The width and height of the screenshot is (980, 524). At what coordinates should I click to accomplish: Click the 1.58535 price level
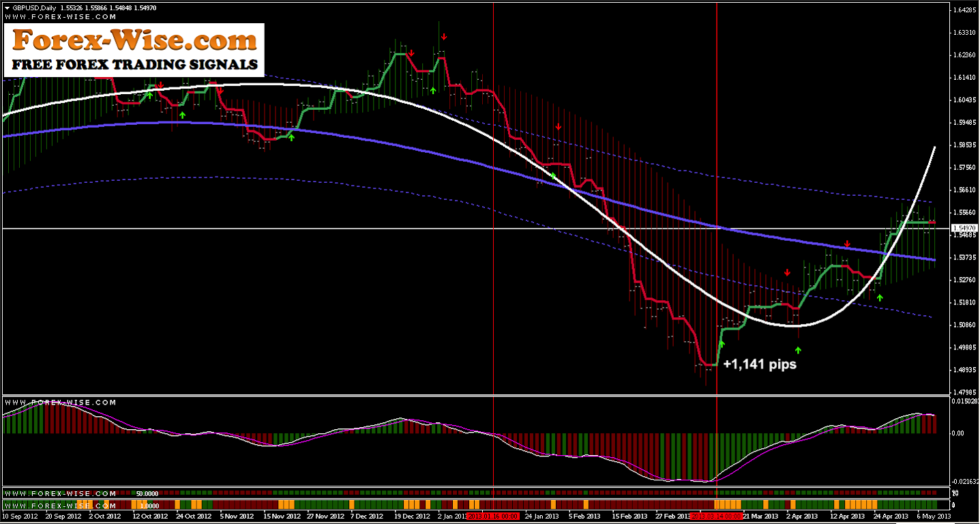pyautogui.click(x=965, y=145)
